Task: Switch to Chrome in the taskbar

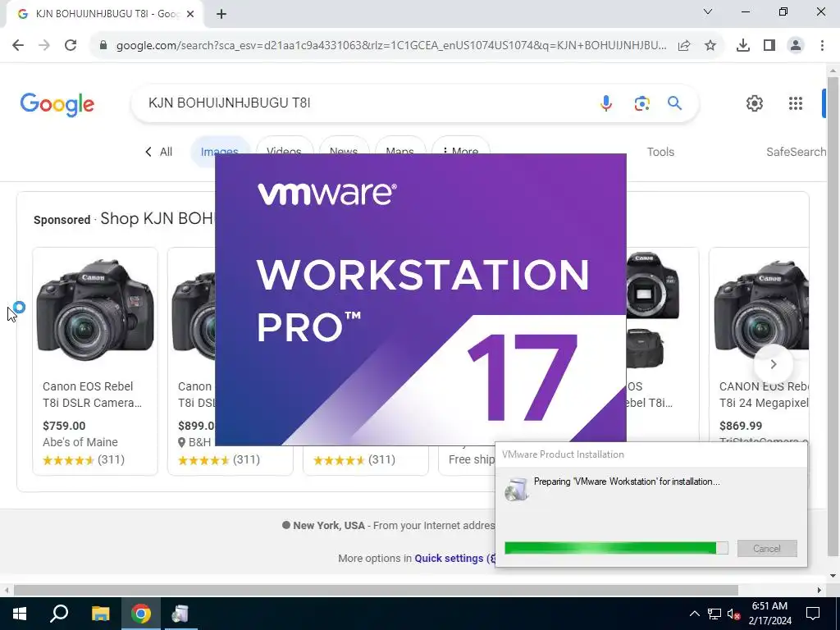Action: (141, 614)
